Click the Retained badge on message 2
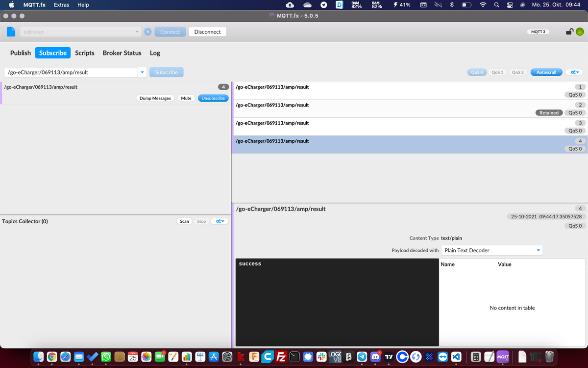Image resolution: width=588 pixels, height=368 pixels. [549, 112]
